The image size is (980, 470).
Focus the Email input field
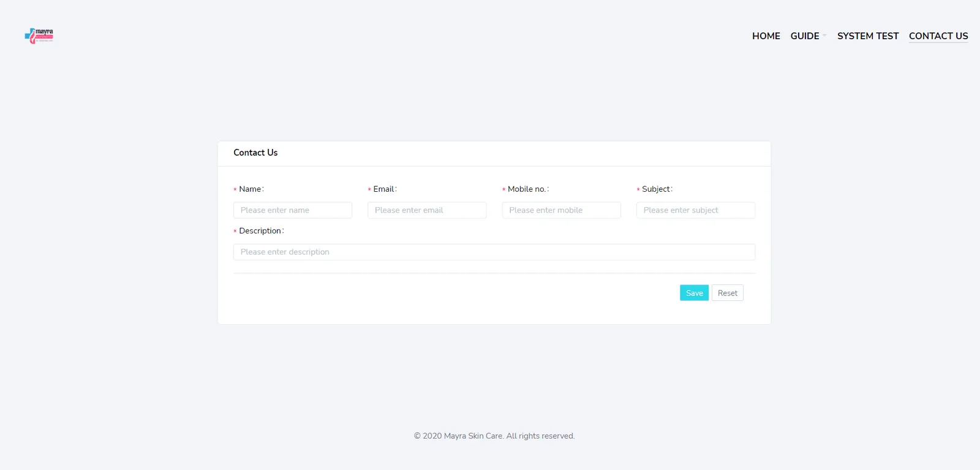pos(427,210)
